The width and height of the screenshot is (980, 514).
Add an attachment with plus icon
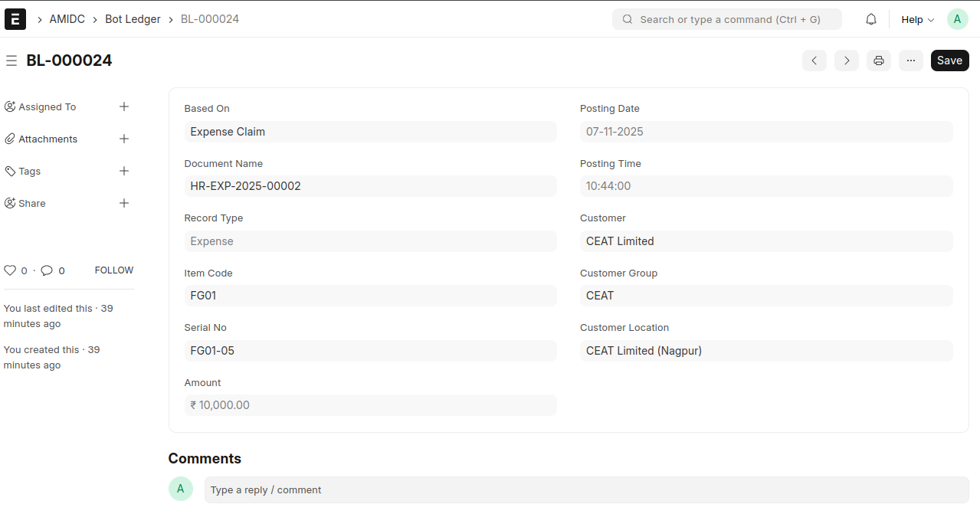coord(124,139)
